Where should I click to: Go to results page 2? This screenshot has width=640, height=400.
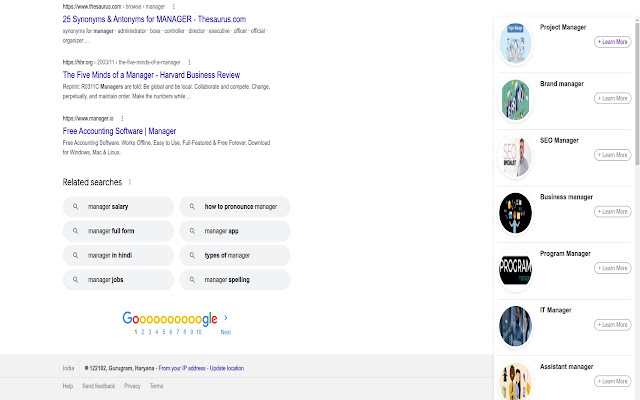(x=143, y=332)
